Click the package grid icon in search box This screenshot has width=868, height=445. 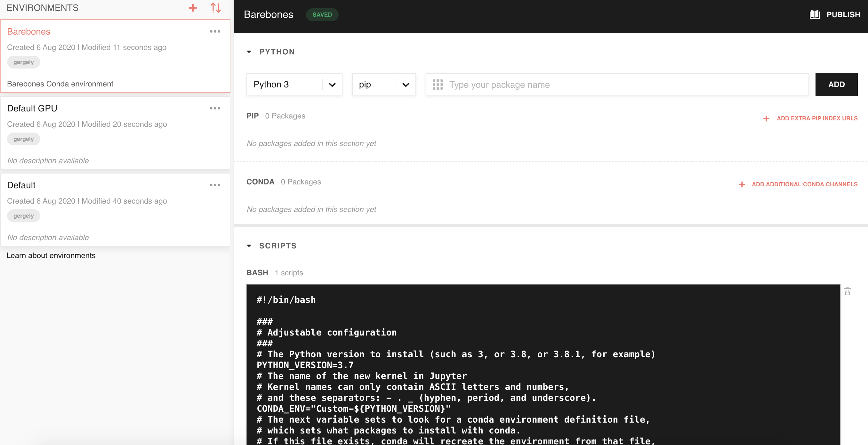[438, 85]
